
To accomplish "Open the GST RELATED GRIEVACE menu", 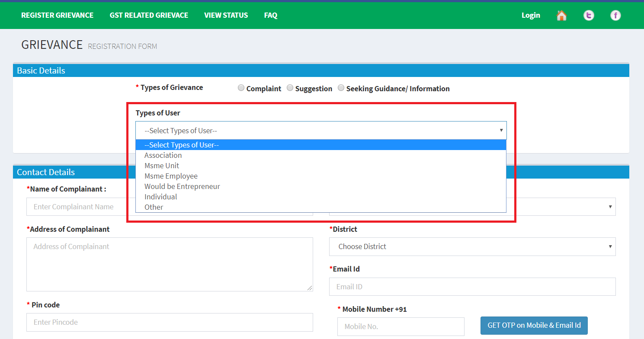I will 149,15.
